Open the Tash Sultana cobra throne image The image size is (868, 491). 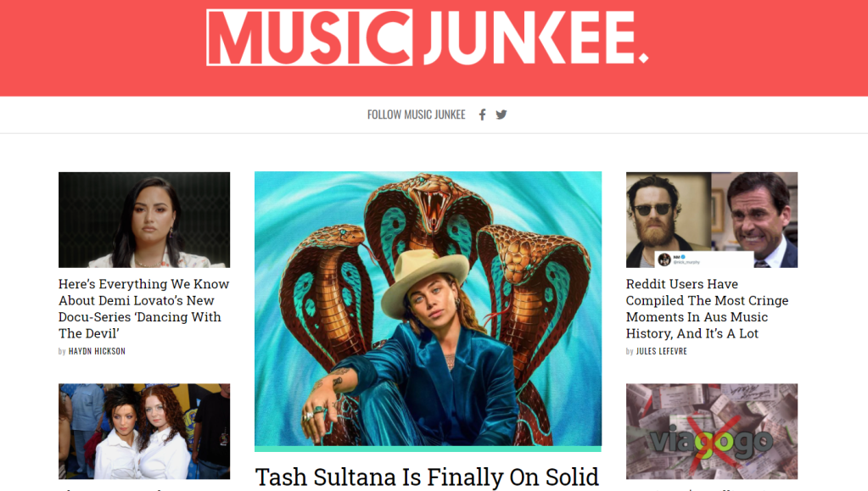pyautogui.click(x=428, y=309)
